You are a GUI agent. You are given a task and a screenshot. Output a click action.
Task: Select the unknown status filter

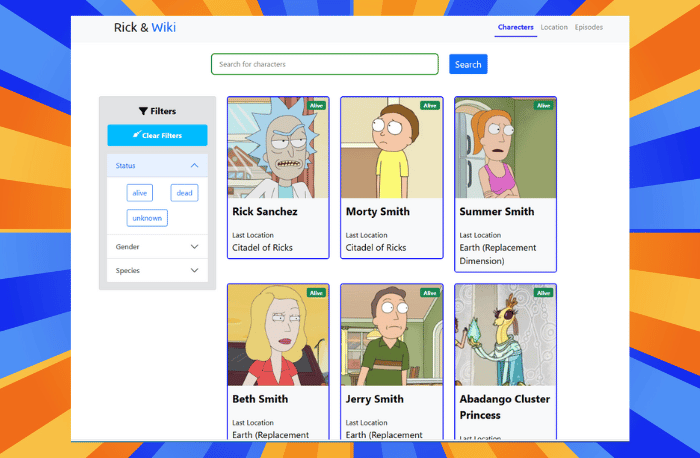(147, 218)
